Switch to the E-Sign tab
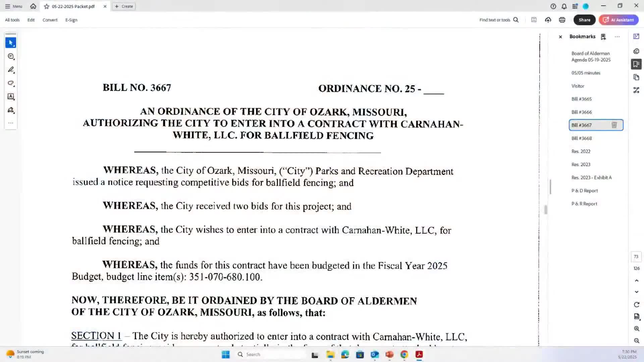The width and height of the screenshot is (644, 362). [x=71, y=20]
